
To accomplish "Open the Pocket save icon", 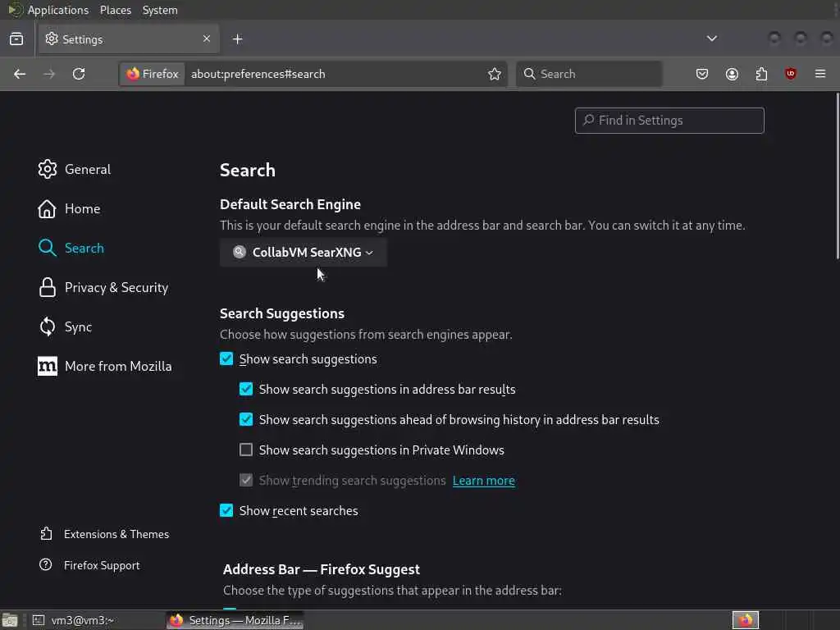I will pos(702,74).
